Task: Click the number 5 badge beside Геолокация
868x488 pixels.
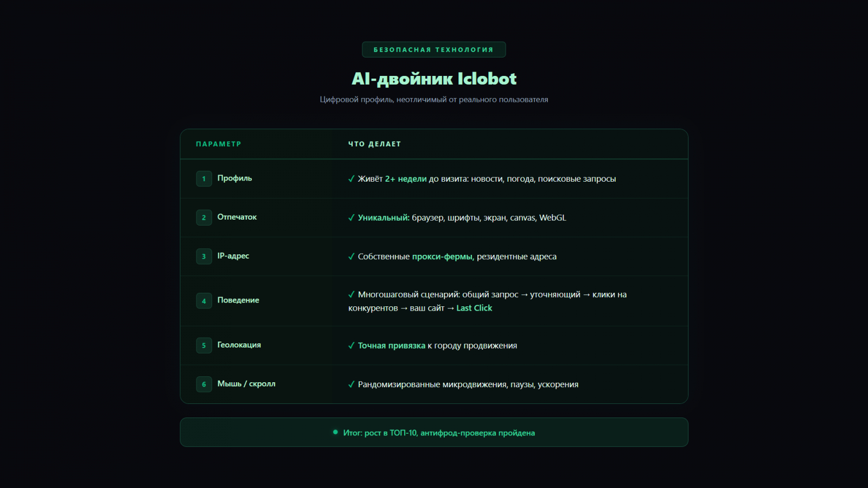Action: [x=204, y=345]
